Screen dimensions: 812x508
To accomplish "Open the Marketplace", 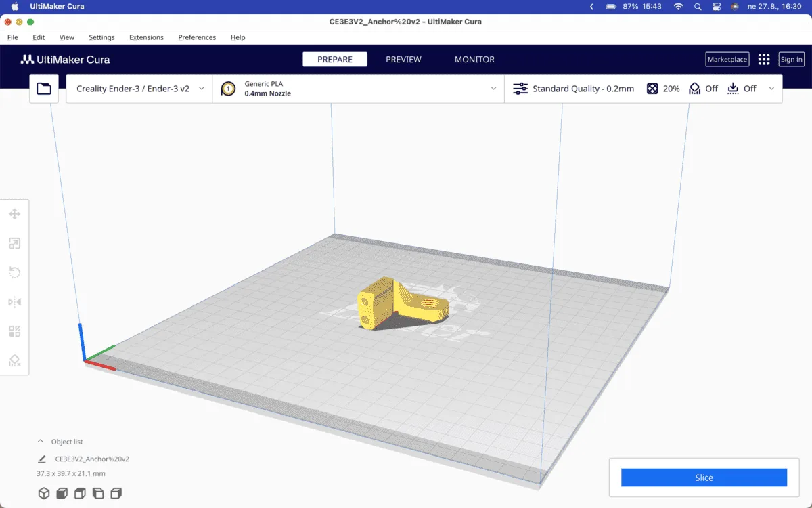I will 727,59.
